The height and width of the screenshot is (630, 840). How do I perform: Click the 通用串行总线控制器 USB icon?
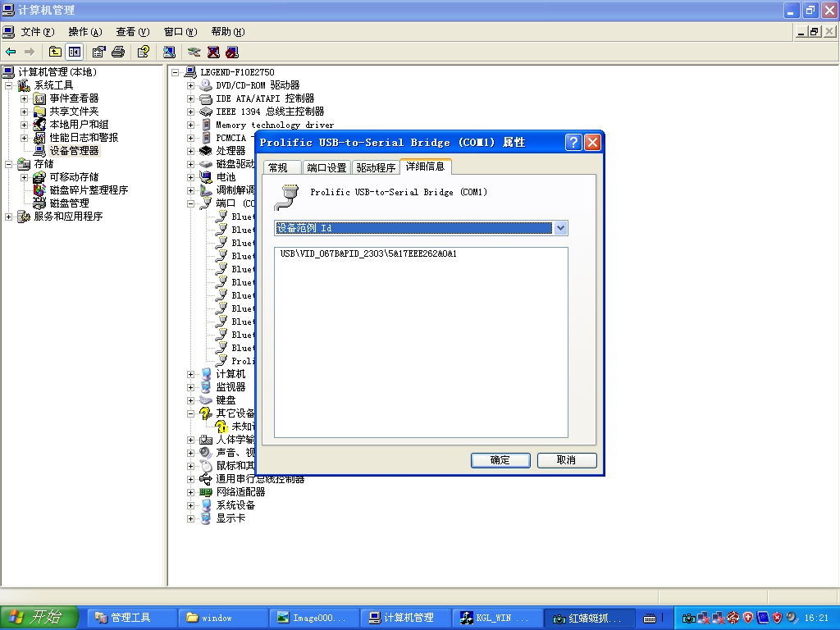(206, 479)
